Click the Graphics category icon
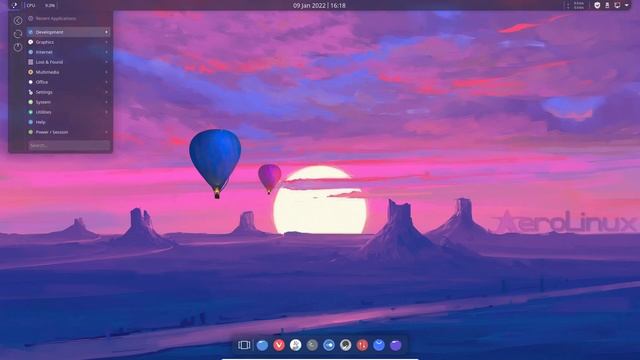The height and width of the screenshot is (360, 640). click(31, 42)
